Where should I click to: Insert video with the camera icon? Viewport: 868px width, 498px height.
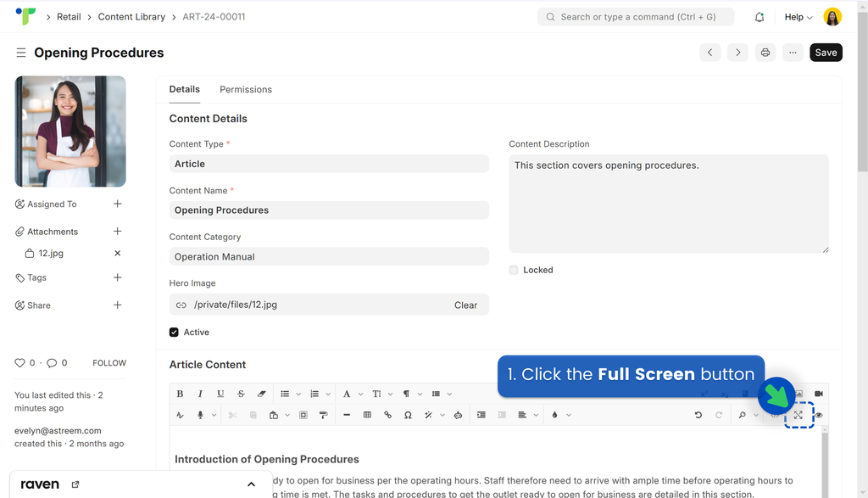click(x=819, y=394)
